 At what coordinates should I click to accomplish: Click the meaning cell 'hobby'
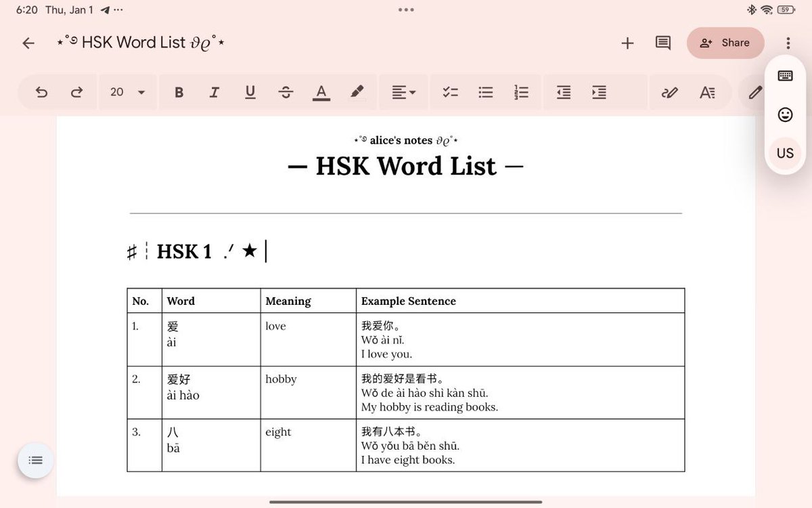pos(308,392)
